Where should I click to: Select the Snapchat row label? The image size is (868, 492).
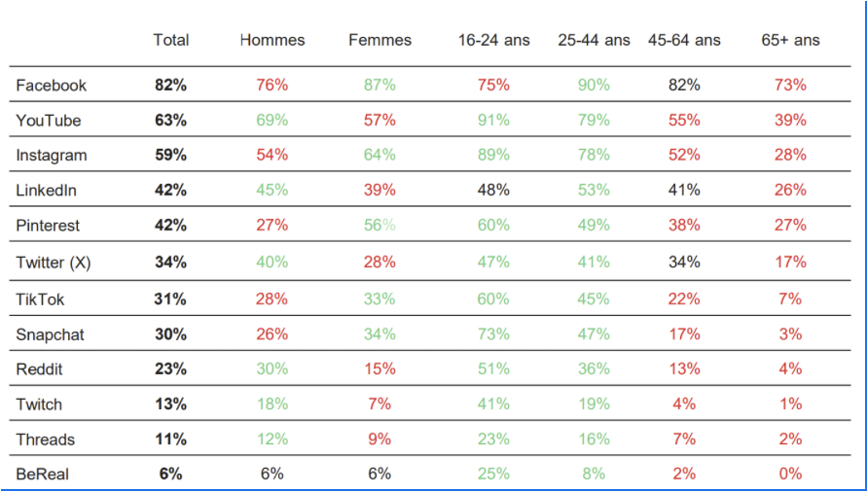click(x=51, y=334)
